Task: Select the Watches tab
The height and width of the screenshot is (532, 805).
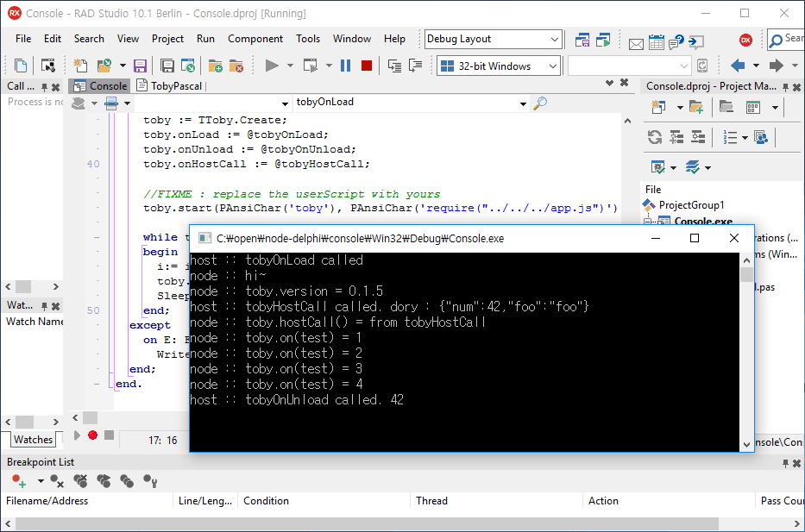Action: 33,440
